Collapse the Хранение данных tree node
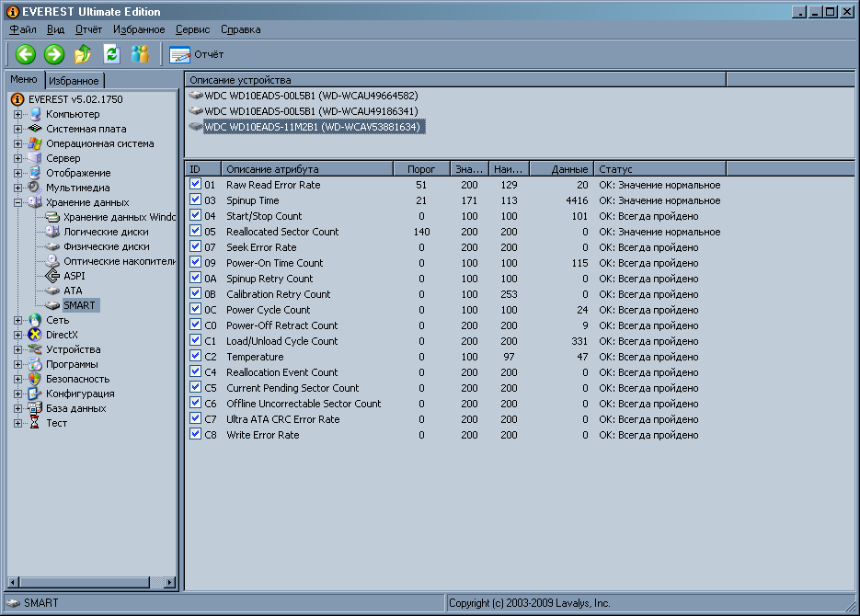The height and width of the screenshot is (616, 860). coord(18,203)
